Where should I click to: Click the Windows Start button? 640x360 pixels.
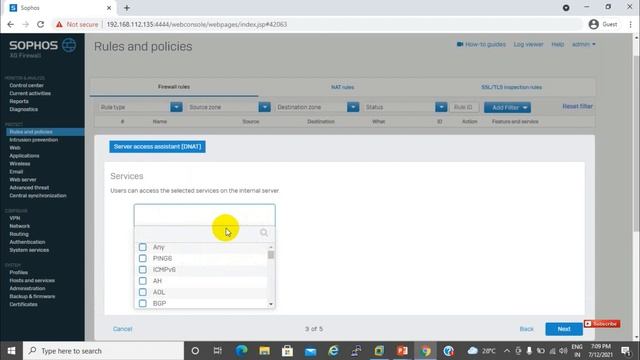point(11,351)
